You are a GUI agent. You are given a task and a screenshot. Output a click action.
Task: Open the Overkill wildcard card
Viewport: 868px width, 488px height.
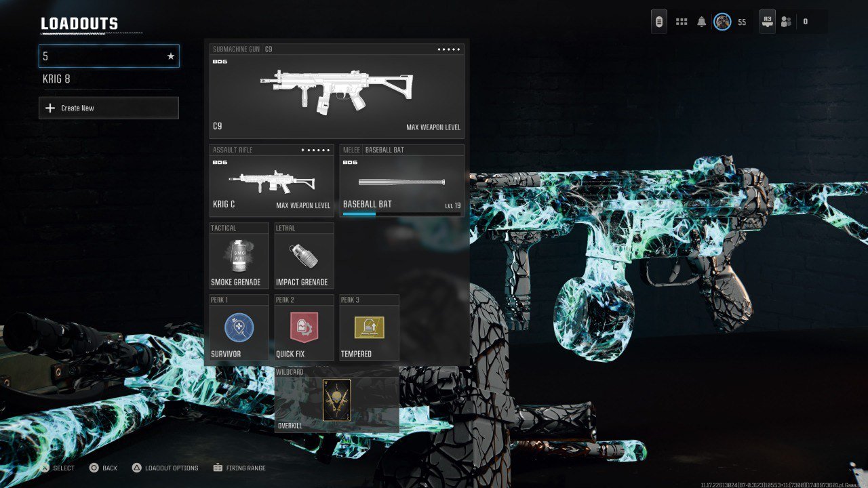click(337, 400)
